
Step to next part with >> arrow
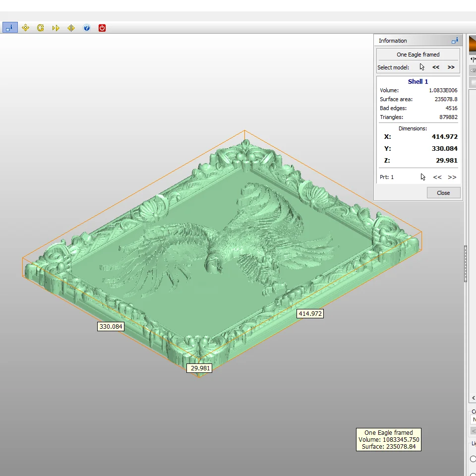[x=452, y=177]
